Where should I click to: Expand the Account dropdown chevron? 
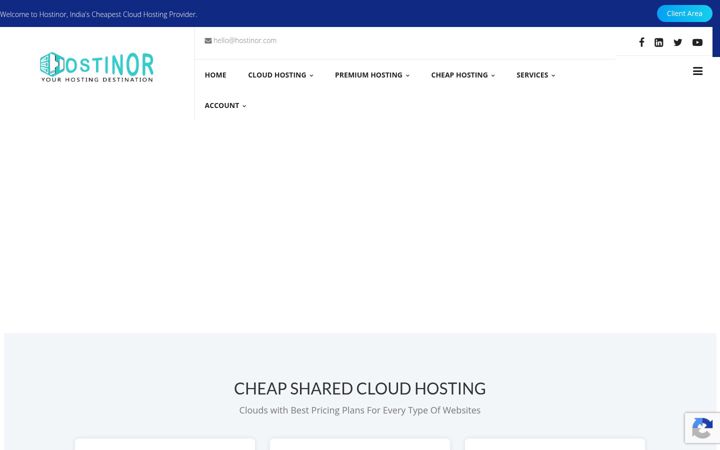(244, 106)
